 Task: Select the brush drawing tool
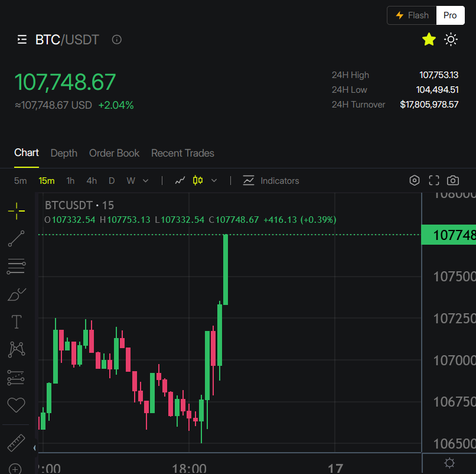point(17,294)
